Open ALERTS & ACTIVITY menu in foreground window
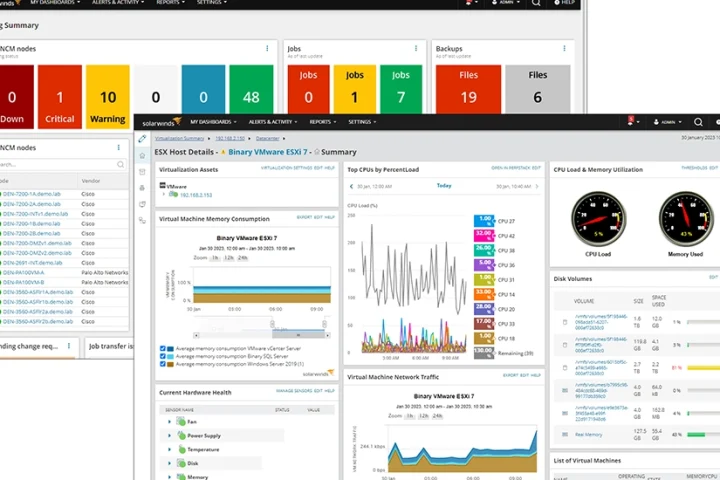The height and width of the screenshot is (480, 720). point(270,122)
